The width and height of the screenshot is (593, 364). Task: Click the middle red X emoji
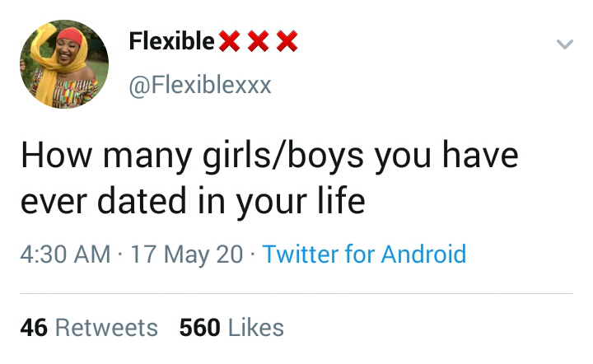258,41
